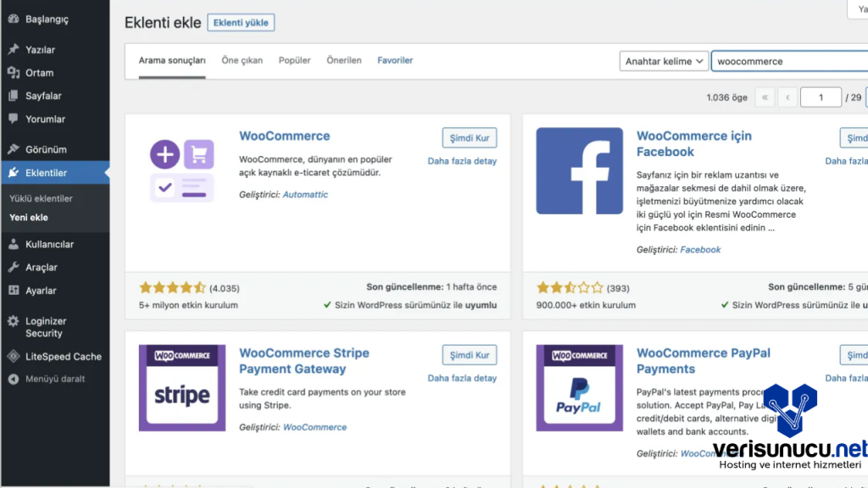Open the Ortam menu item
The width and height of the screenshot is (868, 488).
tap(55, 73)
